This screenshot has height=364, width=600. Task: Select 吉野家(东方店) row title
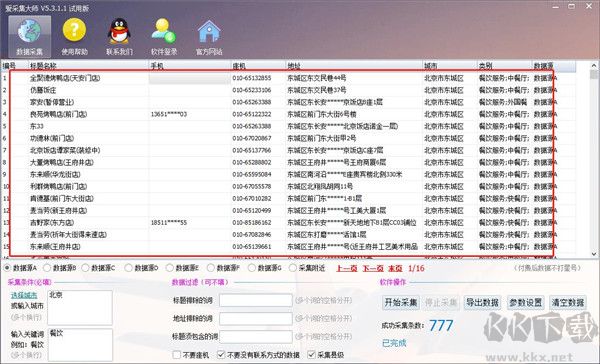coord(52,222)
